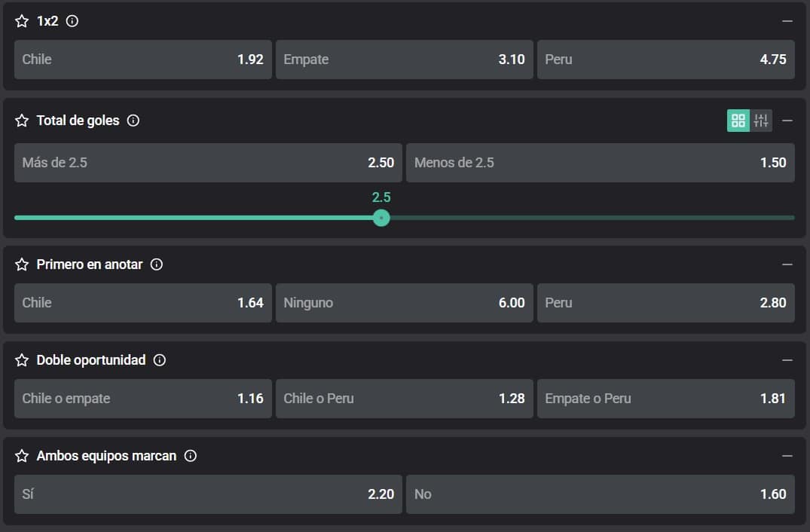Switch Total de goles to slider view
Screen dimensions: 810x532
(x=761, y=121)
